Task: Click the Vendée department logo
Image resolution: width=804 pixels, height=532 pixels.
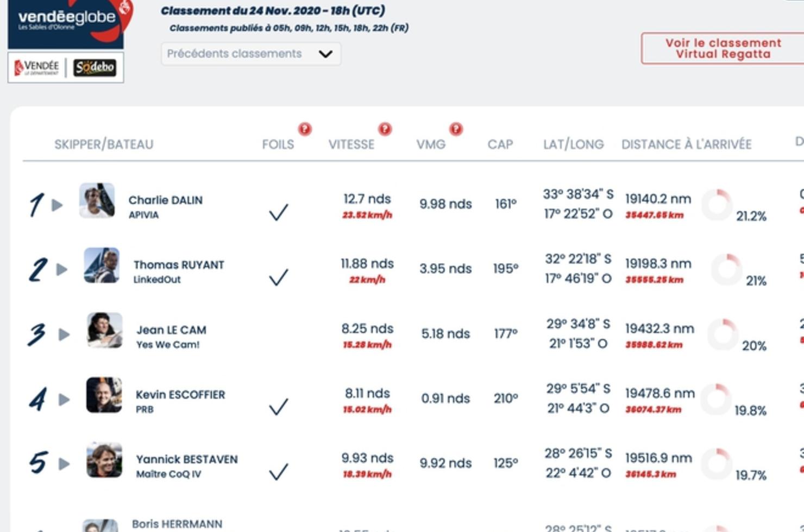Action: coord(37,68)
